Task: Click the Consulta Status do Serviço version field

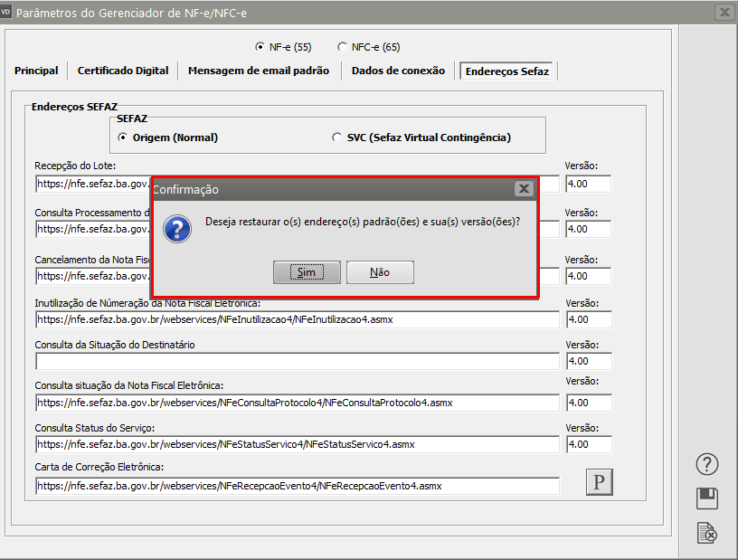Action: click(588, 444)
